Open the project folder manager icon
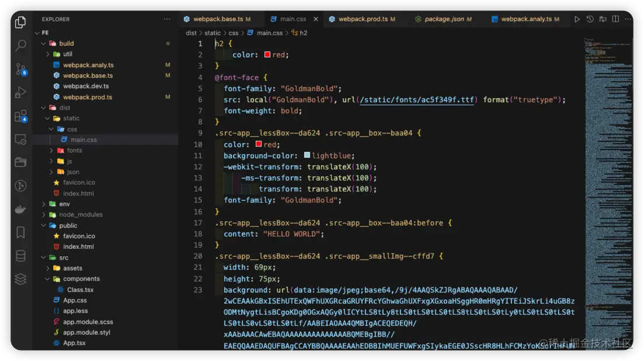 (x=20, y=162)
